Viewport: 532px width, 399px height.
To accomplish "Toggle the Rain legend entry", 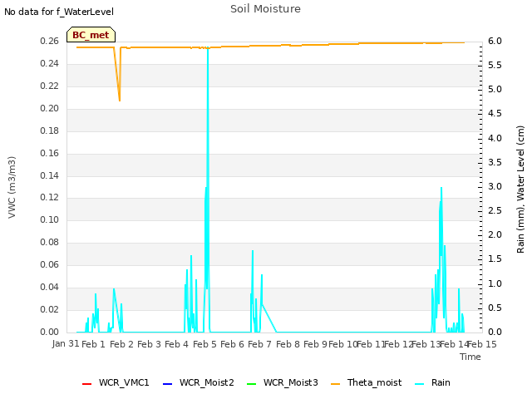I will pos(432,382).
